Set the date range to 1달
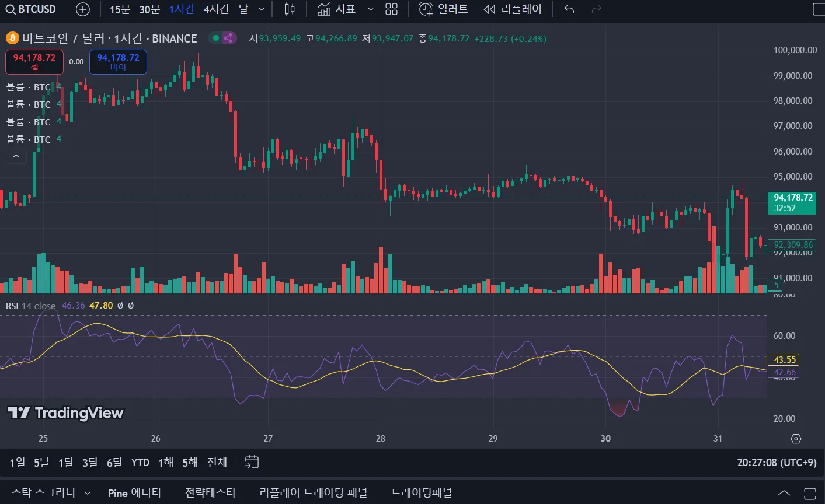The image size is (825, 504). pos(66,462)
